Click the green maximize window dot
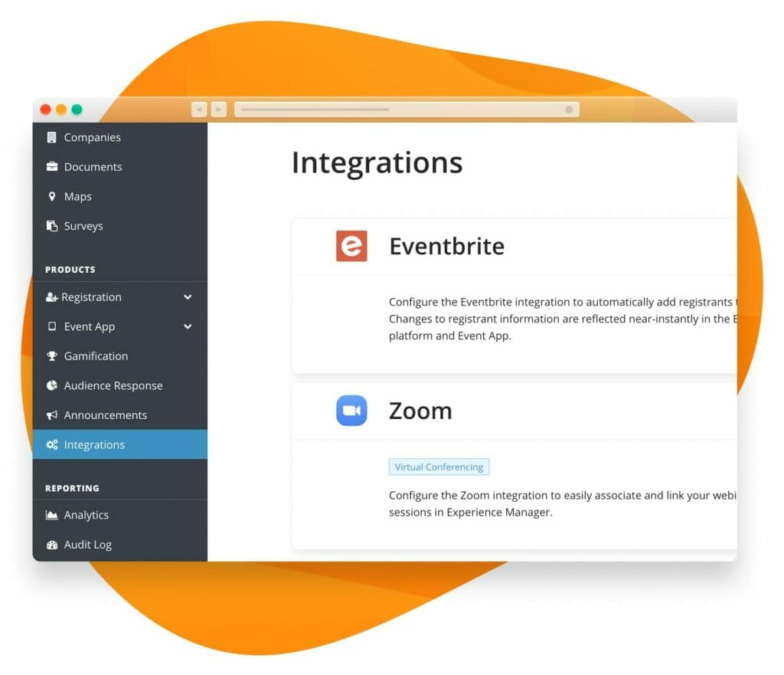Image resolution: width=784 pixels, height=675 pixels. [77, 109]
